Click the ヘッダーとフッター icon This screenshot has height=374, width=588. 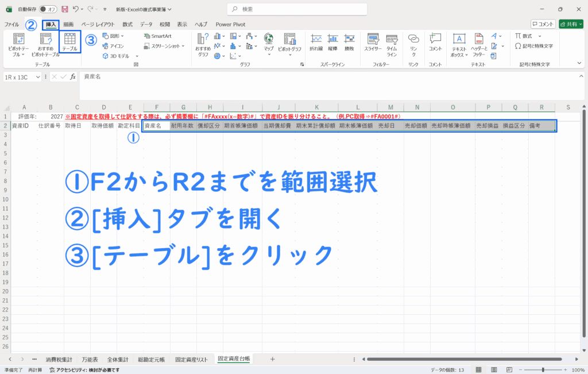pyautogui.click(x=479, y=44)
